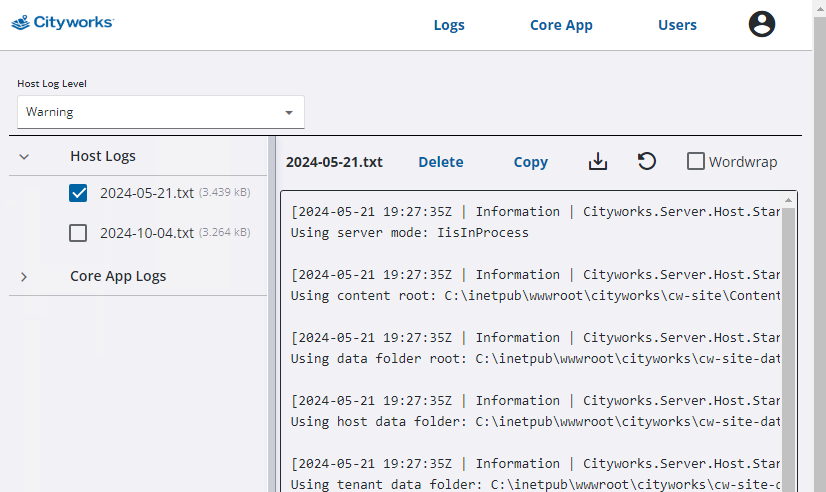The height and width of the screenshot is (492, 826).
Task: Uncheck the 2024-05-21.txt log checkbox
Action: point(78,193)
